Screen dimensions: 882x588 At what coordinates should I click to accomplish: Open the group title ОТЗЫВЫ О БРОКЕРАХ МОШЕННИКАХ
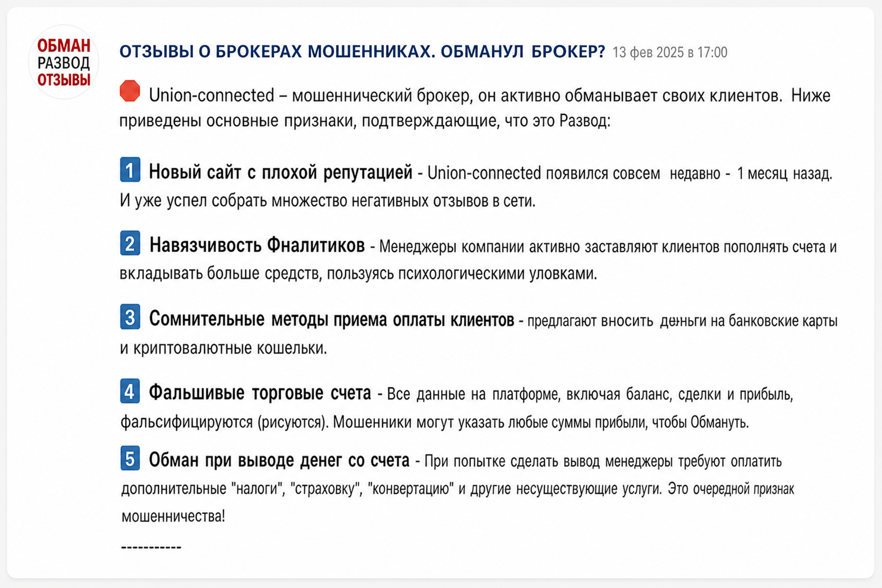(x=362, y=52)
